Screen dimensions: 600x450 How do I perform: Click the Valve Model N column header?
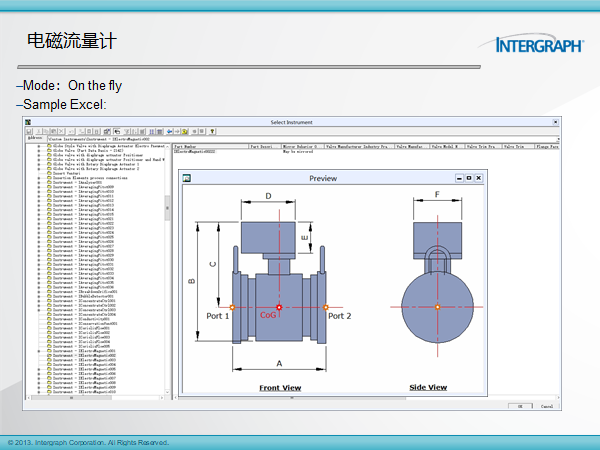coord(447,147)
